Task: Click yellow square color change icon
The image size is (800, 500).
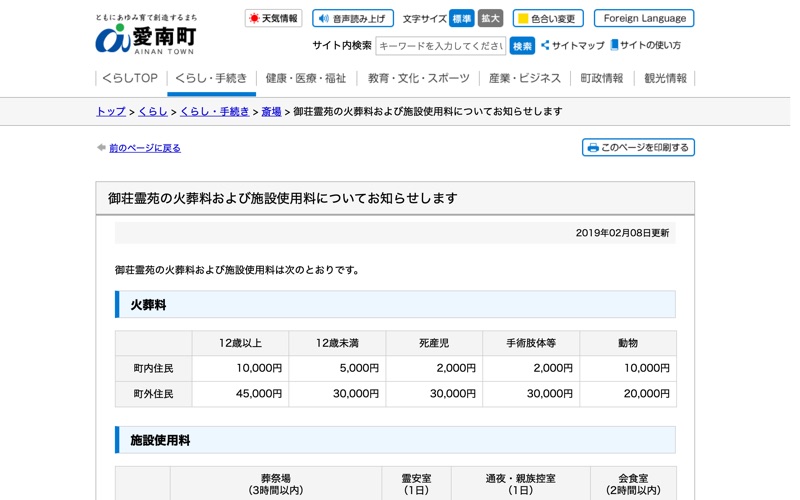Action: (x=523, y=18)
